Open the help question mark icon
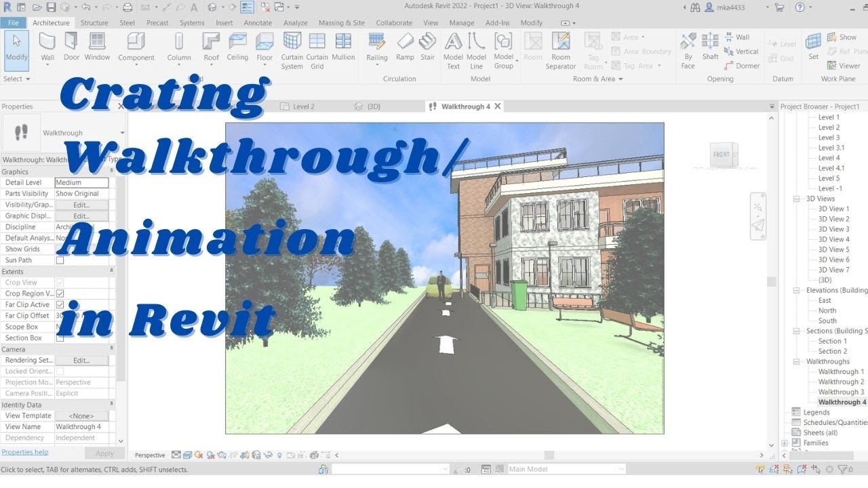This screenshot has width=868, height=488. pos(800,7)
